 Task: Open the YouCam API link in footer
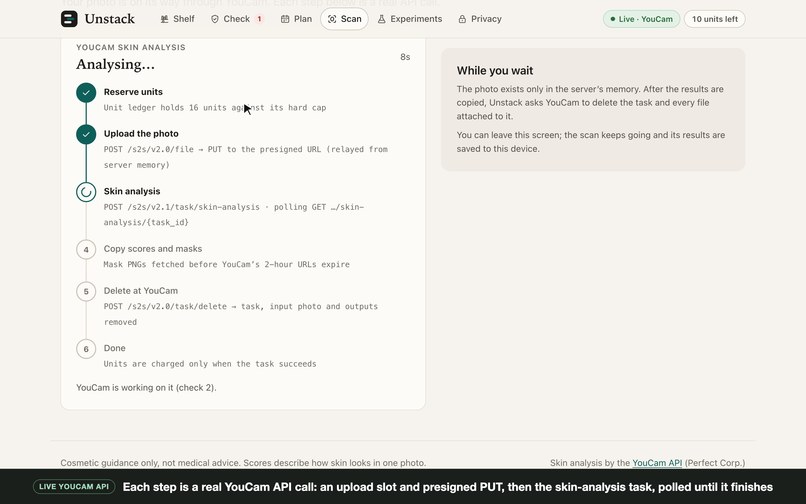point(657,463)
